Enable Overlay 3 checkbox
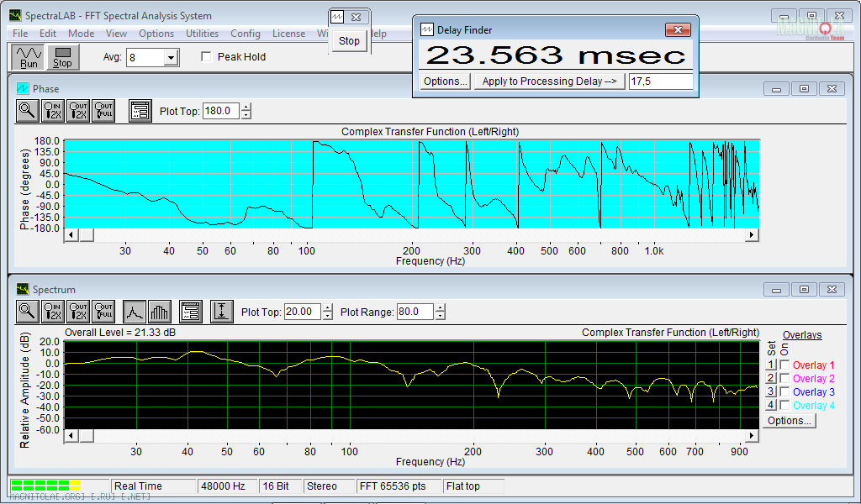861x504 pixels. pos(785,392)
